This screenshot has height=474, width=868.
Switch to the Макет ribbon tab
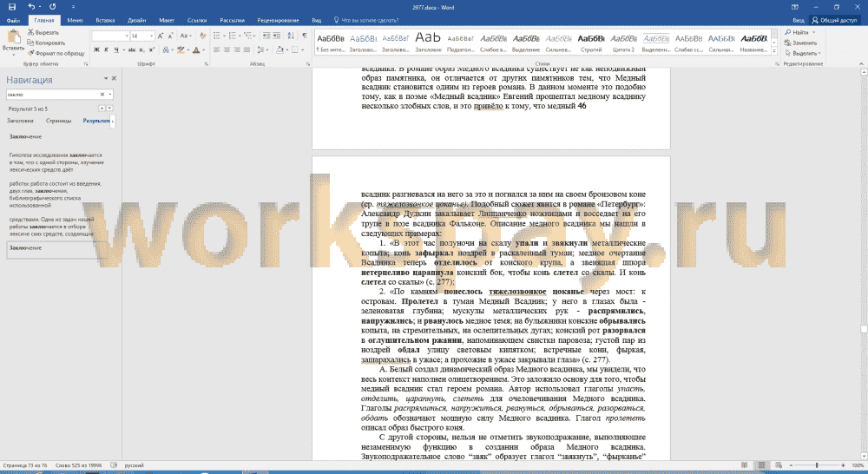click(x=167, y=21)
